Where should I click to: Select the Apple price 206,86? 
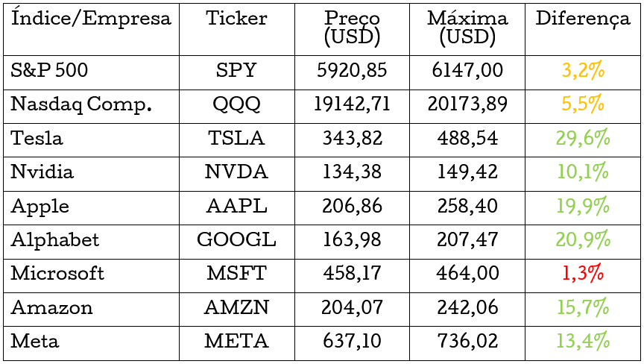click(x=352, y=207)
